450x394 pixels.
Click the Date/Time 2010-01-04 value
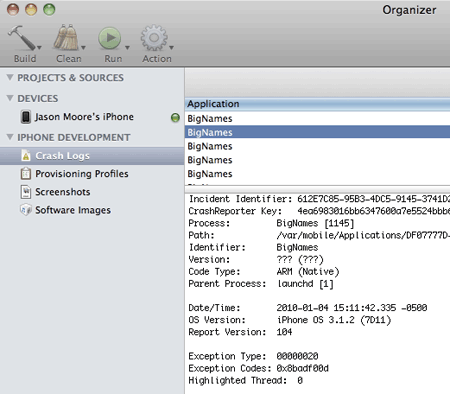coord(352,308)
